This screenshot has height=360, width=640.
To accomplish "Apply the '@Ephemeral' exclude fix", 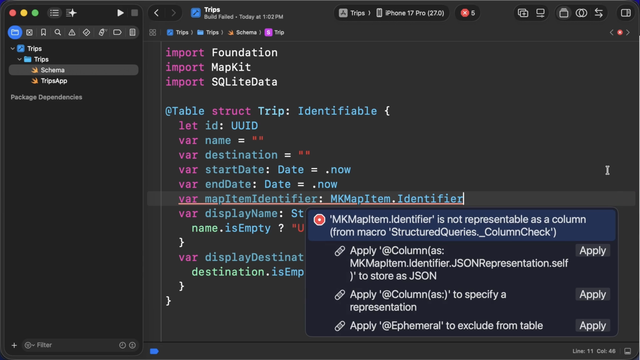I will coord(593,326).
